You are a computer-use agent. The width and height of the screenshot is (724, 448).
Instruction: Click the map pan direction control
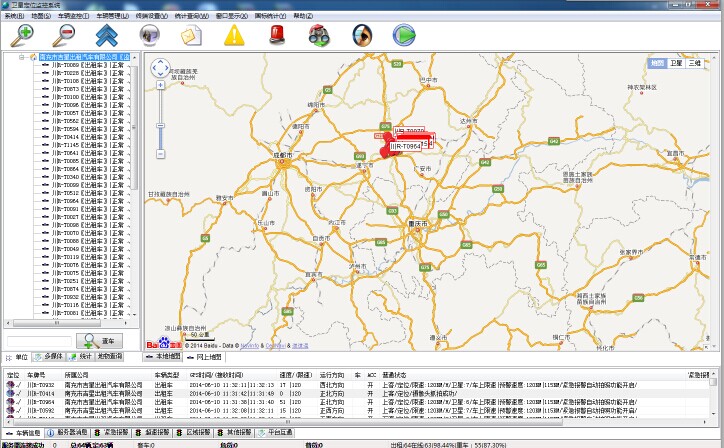point(160,68)
